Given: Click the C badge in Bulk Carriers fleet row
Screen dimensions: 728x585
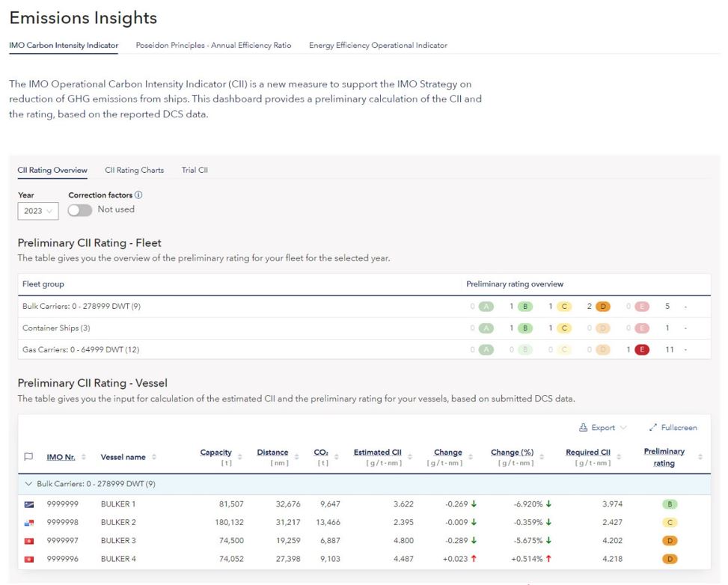Looking at the screenshot, I should coord(564,307).
